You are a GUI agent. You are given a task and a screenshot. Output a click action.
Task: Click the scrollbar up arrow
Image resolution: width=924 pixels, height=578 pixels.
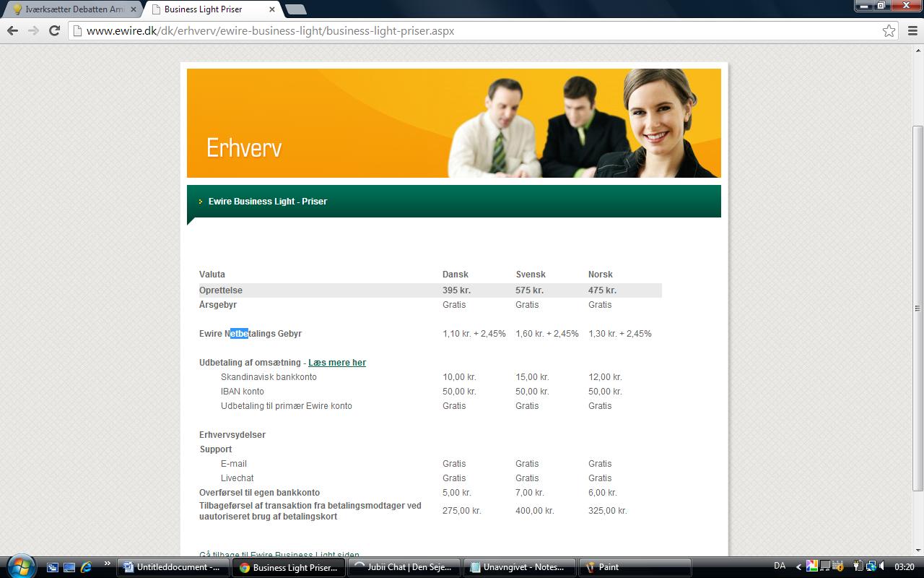(x=918, y=51)
